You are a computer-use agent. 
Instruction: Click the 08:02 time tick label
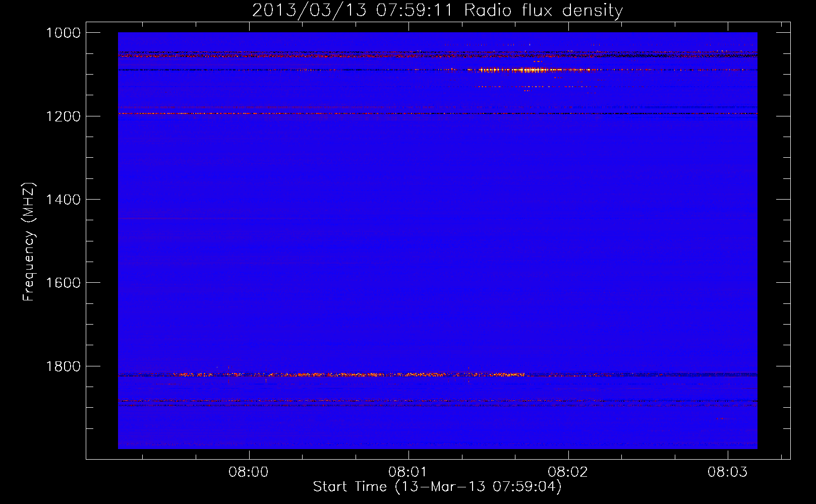tap(567, 472)
